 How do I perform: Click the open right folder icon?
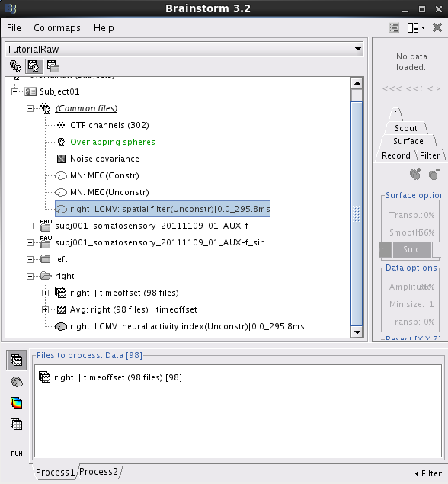tap(46, 276)
